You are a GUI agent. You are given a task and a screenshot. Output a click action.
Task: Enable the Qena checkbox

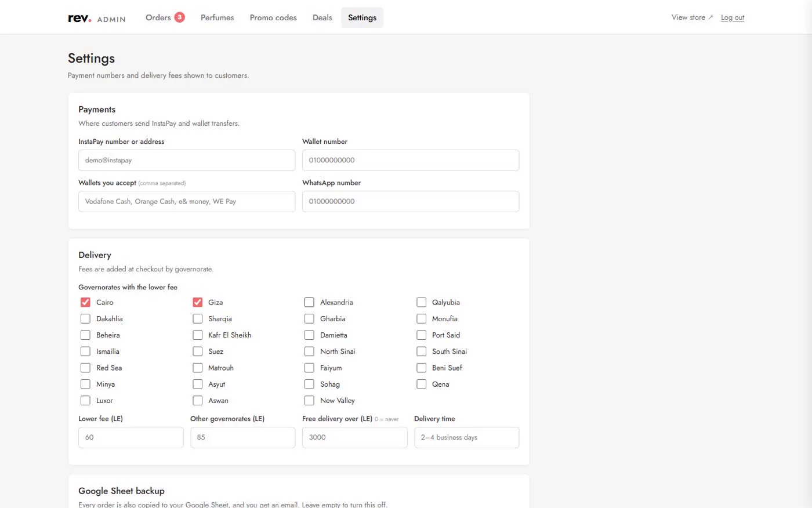tap(422, 384)
